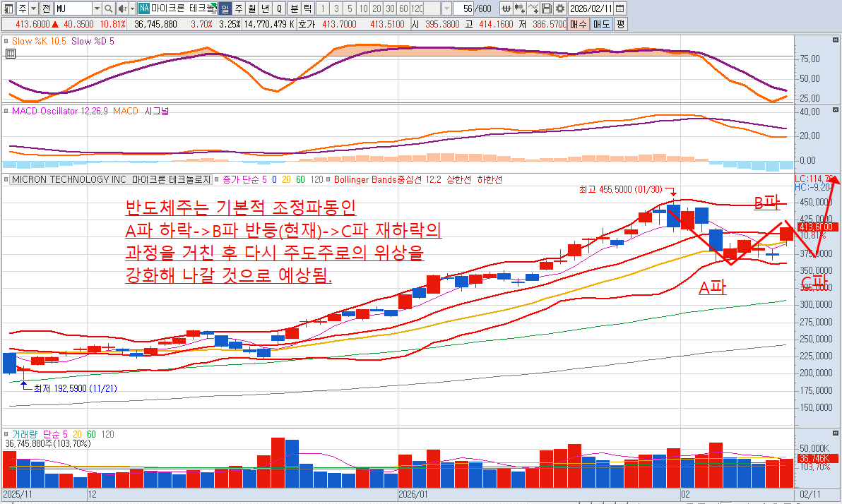Open the 주 market type dropdown
The width and height of the screenshot is (842, 504).
[33, 8]
